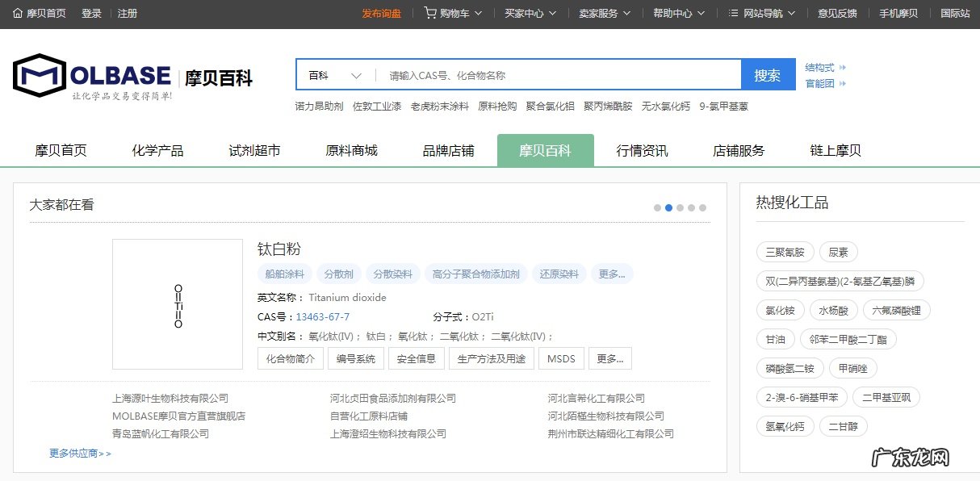Image resolution: width=980 pixels, height=481 pixels.
Task: Open the 百科 search category dropdown
Action: coord(333,73)
